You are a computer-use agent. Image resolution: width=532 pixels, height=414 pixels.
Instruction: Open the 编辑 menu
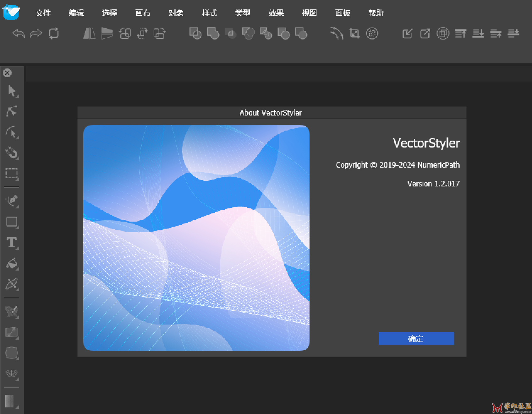pos(76,13)
